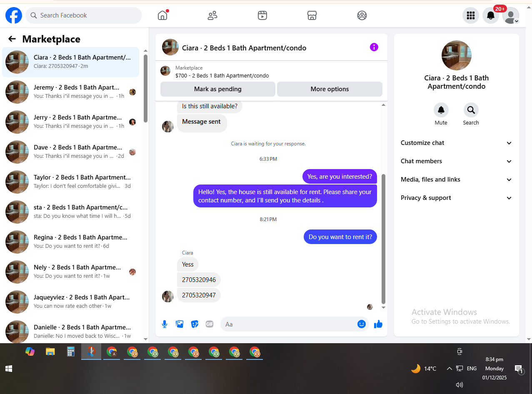532x394 pixels.
Task: Open the Ciara conversation in the list
Action: 71,62
